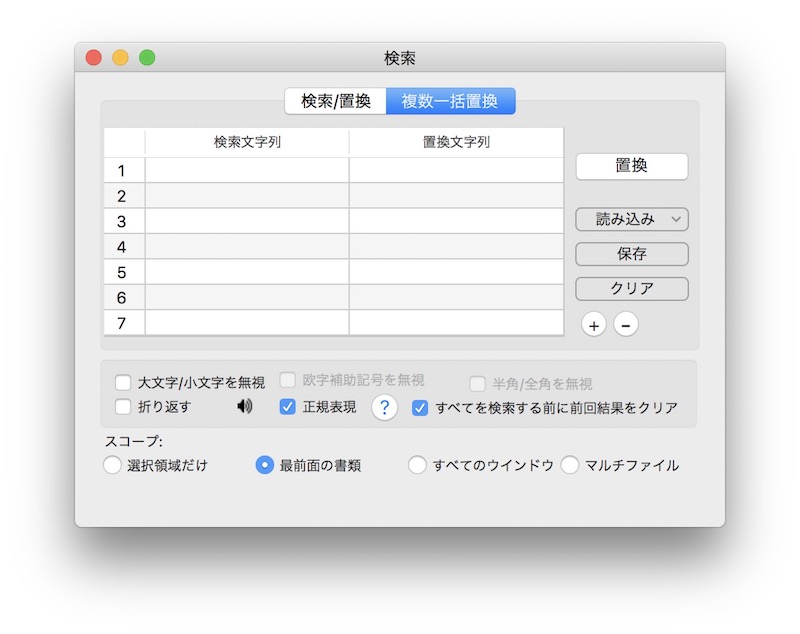Image resolution: width=800 pixels, height=634 pixels.
Task: Switch to the 検索/置換 tab
Action: click(x=336, y=101)
